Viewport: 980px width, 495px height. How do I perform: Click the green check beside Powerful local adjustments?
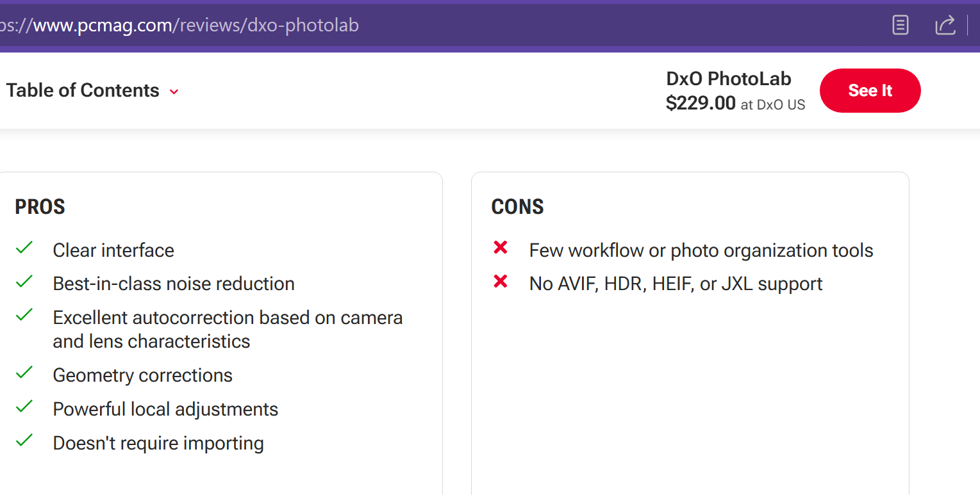pyautogui.click(x=24, y=407)
